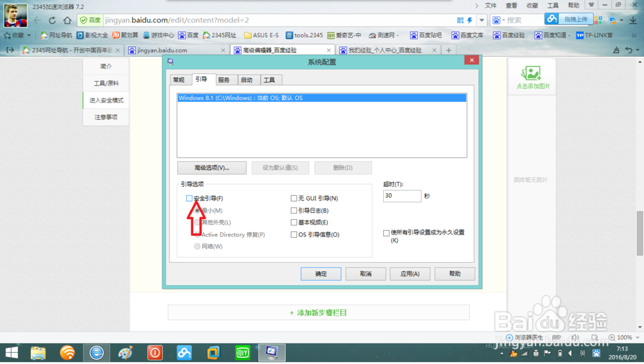This screenshot has width=644, height=364.
Task: Click 确定 button
Action: point(321,274)
